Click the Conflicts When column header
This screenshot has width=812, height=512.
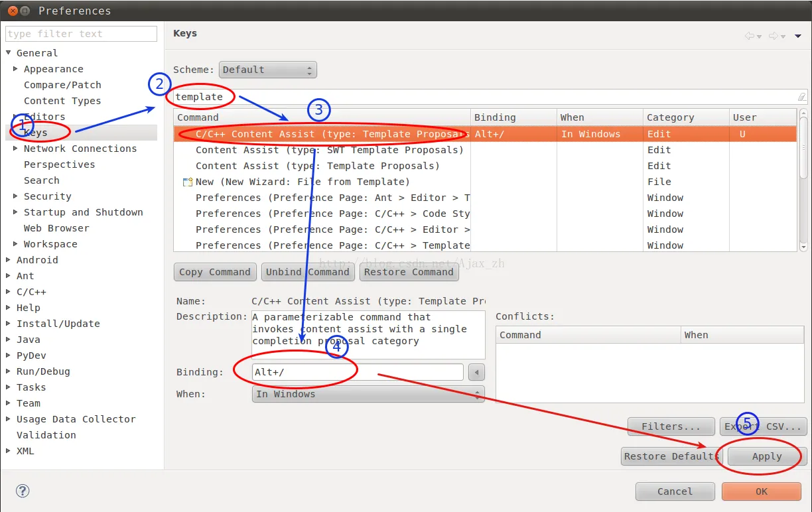pos(744,335)
